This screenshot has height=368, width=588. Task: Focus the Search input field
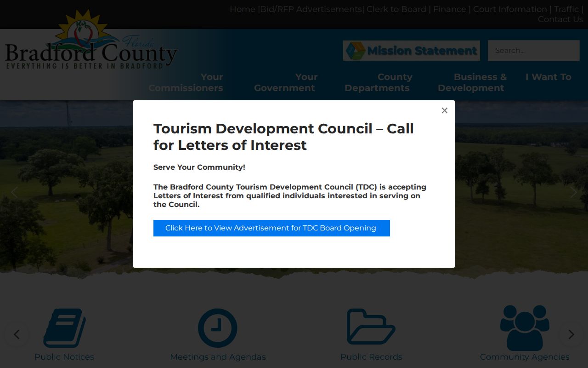pos(534,51)
